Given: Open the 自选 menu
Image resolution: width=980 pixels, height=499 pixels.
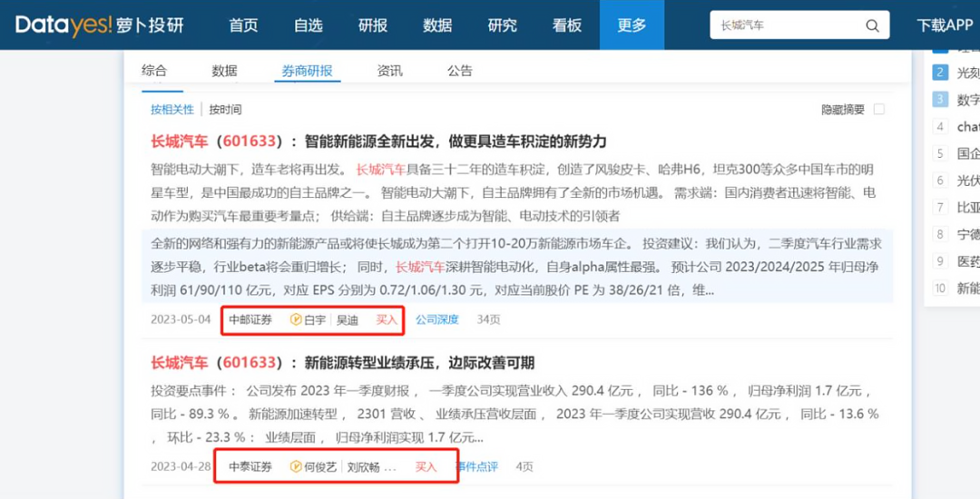Looking at the screenshot, I should point(309,25).
